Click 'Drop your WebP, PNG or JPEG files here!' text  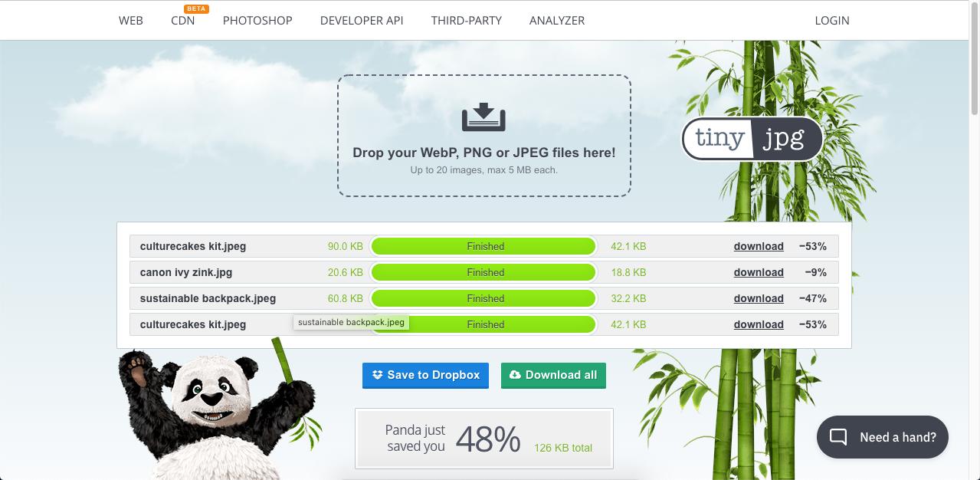(484, 153)
